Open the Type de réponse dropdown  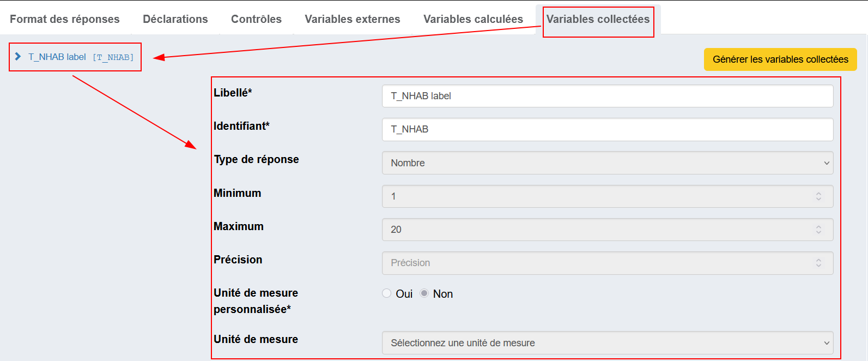pos(607,163)
